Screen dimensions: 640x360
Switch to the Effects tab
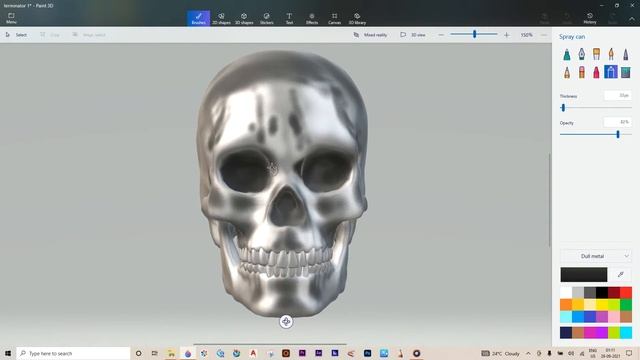click(x=312, y=18)
